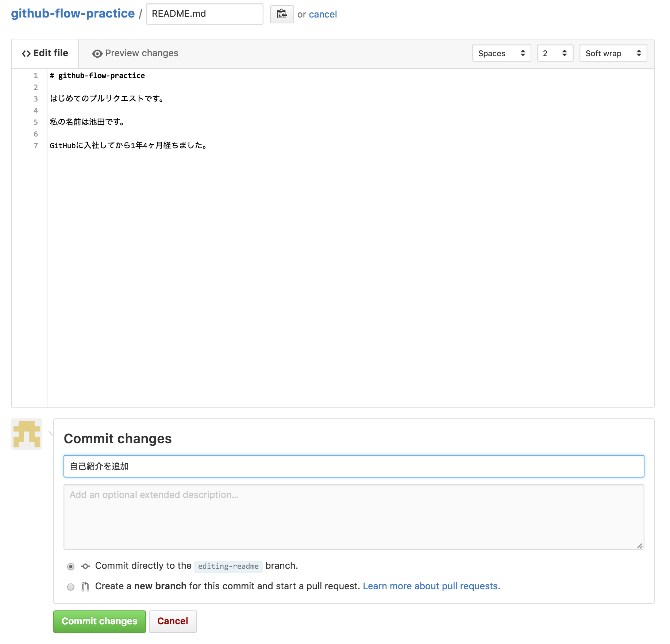This screenshot has height=644, width=670.
Task: Click the cancel link next to filename
Action: 323,14
